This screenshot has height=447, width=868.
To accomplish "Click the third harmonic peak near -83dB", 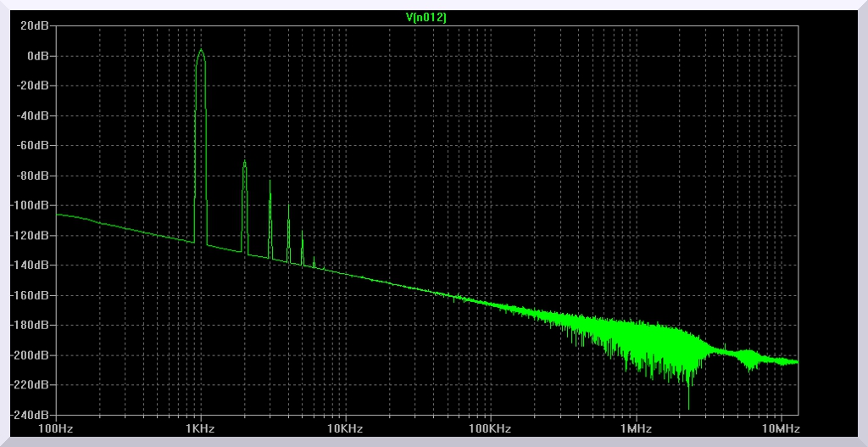I will tap(270, 181).
